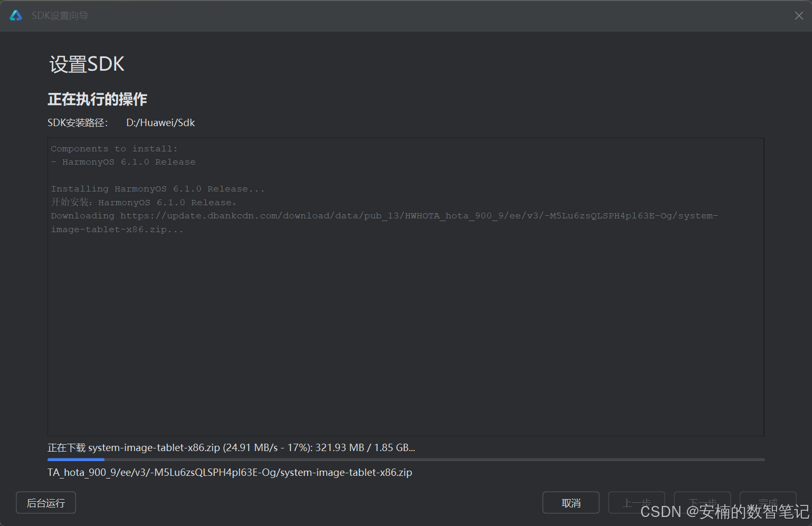Viewport: 812px width, 526px height.
Task: Click 'Installing HarmonyOS 6.1.0 Release...' log line
Action: click(x=157, y=189)
